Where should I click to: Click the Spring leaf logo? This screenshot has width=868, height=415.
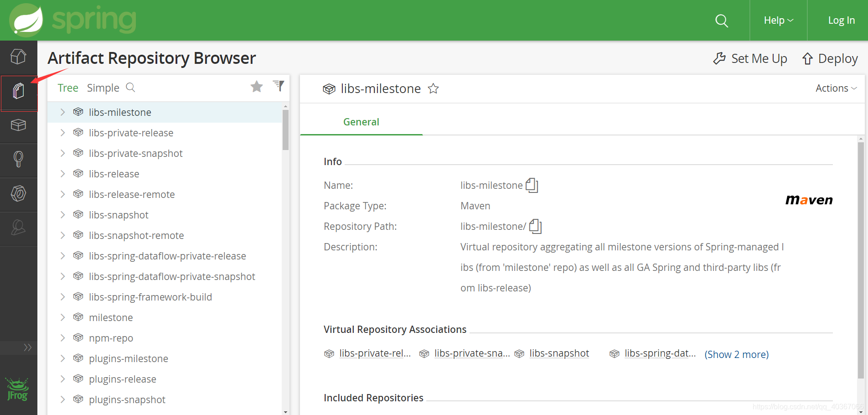(x=26, y=20)
